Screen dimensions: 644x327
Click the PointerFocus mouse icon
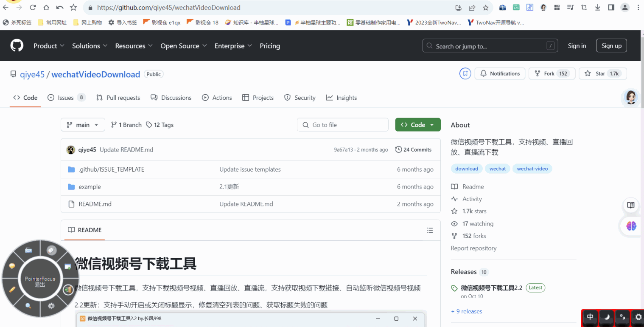(x=52, y=251)
